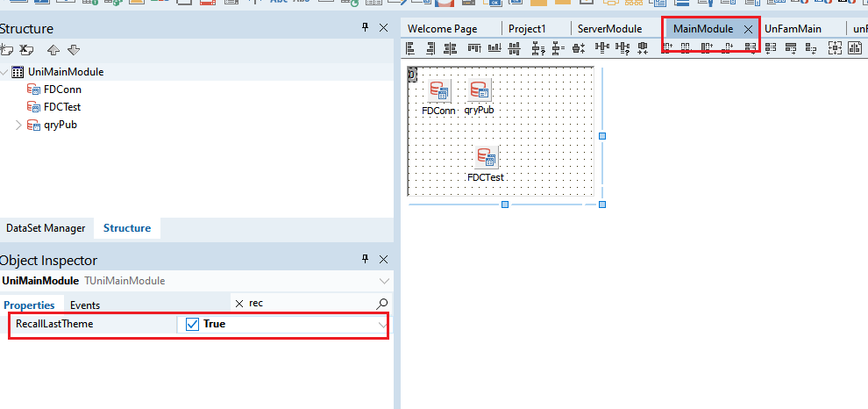This screenshot has height=409, width=868.
Task: Collapse the UniMainModule tree node
Action: point(4,72)
